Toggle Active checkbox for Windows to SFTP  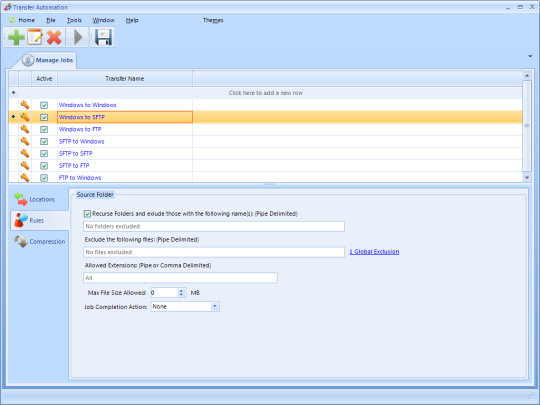pos(44,117)
